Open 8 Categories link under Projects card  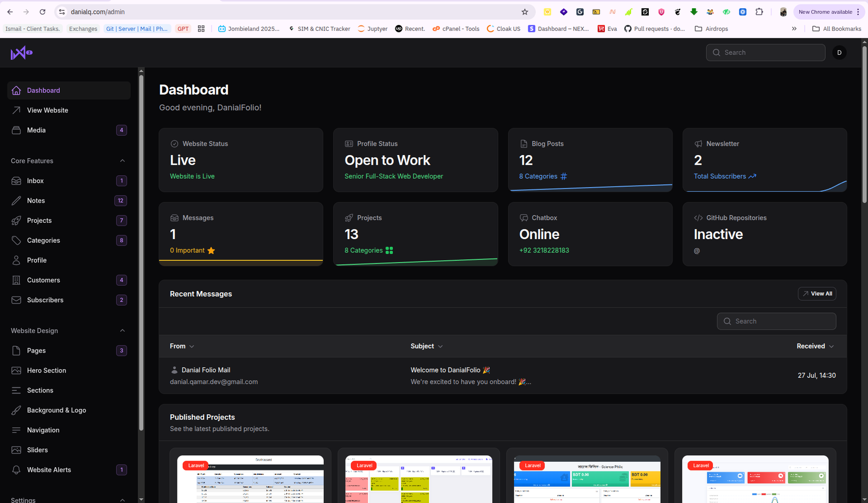coord(368,250)
